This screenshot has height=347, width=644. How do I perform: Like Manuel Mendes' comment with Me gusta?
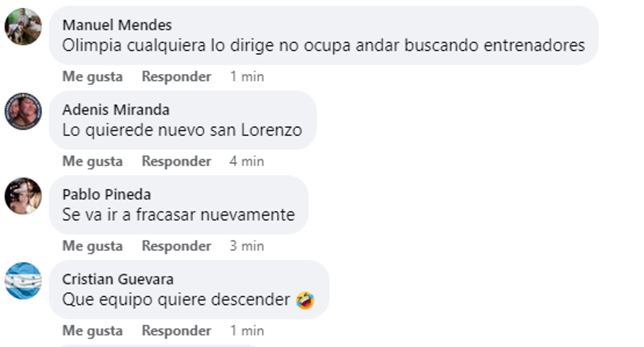tap(93, 77)
